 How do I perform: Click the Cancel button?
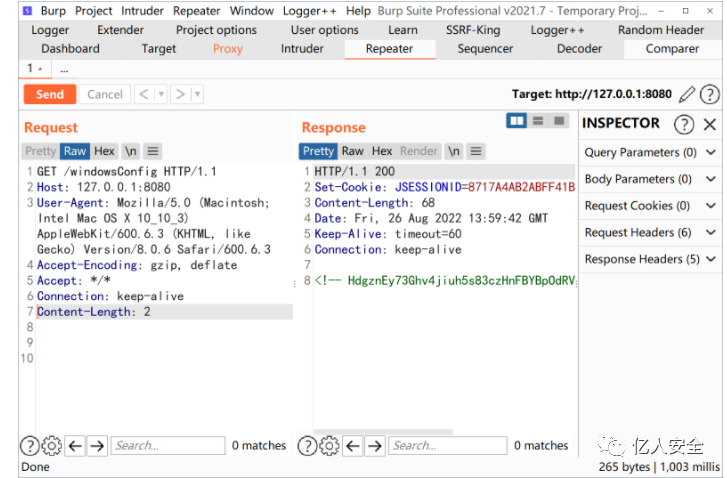[x=105, y=94]
